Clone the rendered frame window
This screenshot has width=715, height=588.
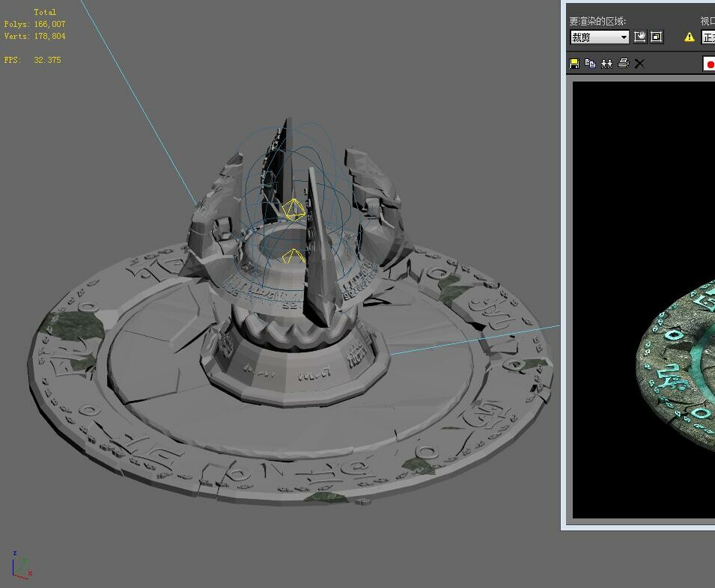click(x=606, y=64)
